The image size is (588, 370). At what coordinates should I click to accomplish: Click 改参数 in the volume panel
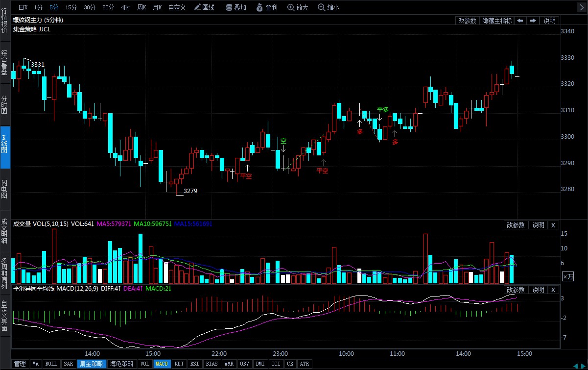516,225
